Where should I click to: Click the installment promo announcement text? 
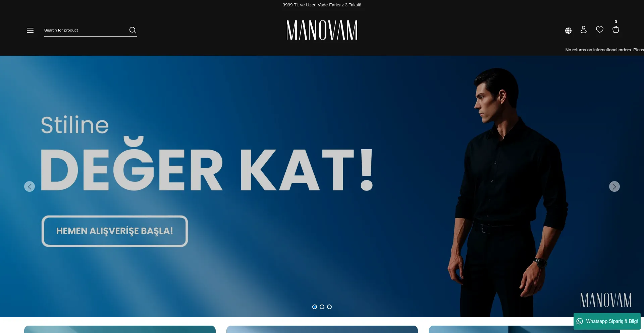[x=322, y=5]
